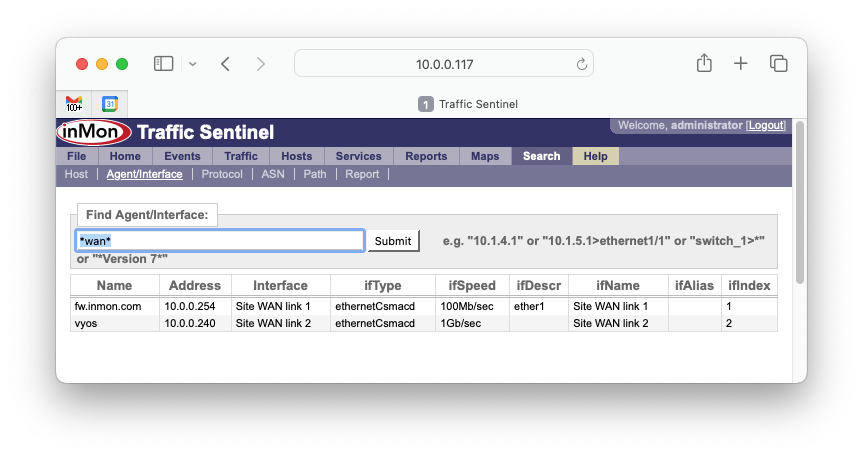This screenshot has width=863, height=457.
Task: Click the 1Gb/sec speed cell
Action: (x=461, y=324)
